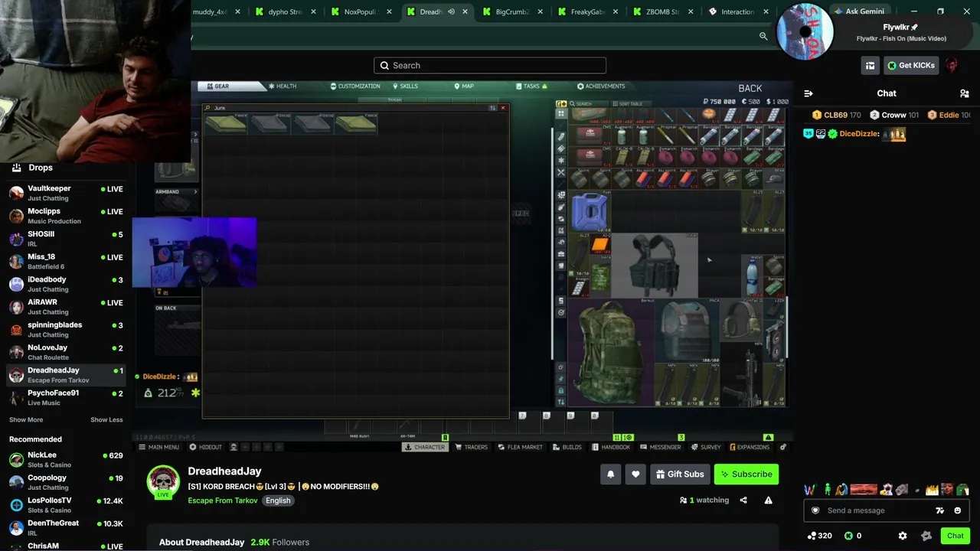The image size is (980, 551).
Task: Open recommended channel NickLee
Action: coord(66,460)
